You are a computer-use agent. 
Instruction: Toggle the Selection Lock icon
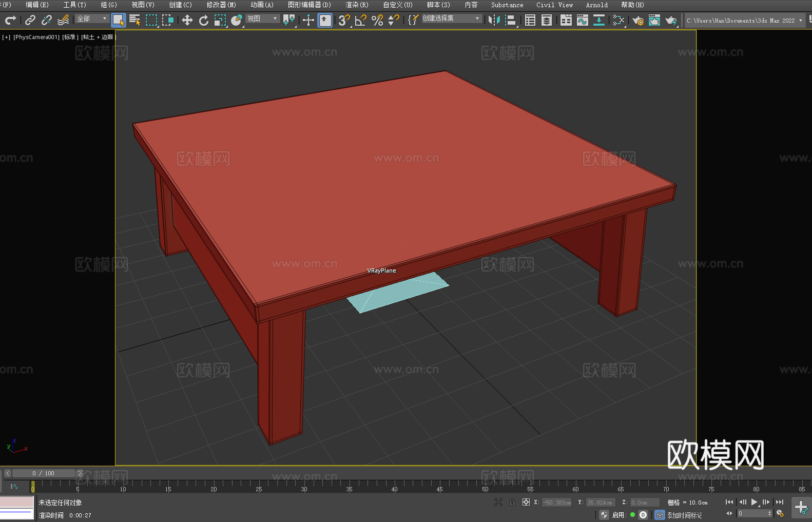point(512,502)
